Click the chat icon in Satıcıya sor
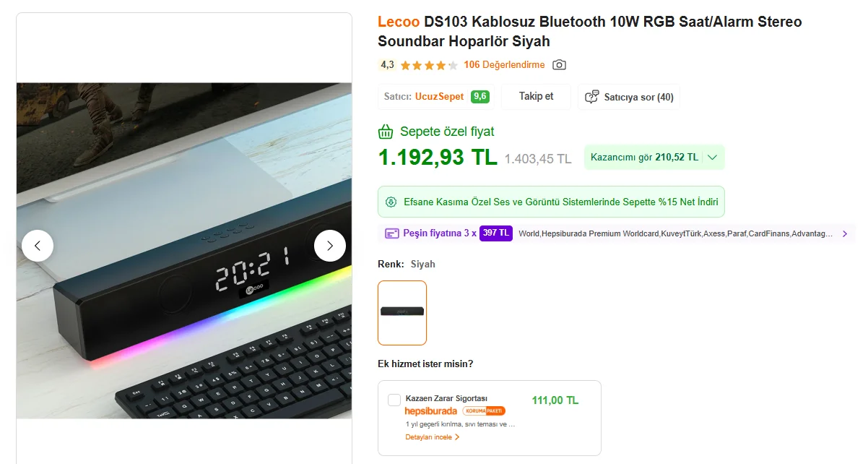The width and height of the screenshot is (868, 464). [592, 97]
